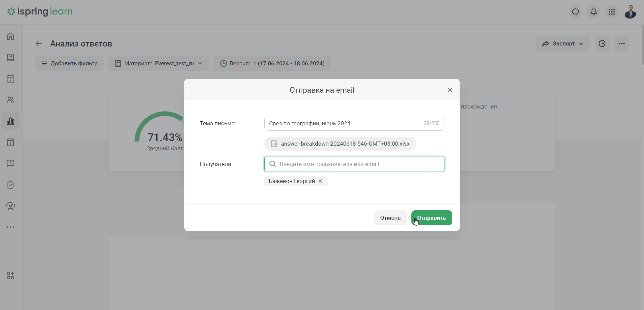The image size is (644, 310).
Task: Click the Отмена button
Action: point(390,218)
